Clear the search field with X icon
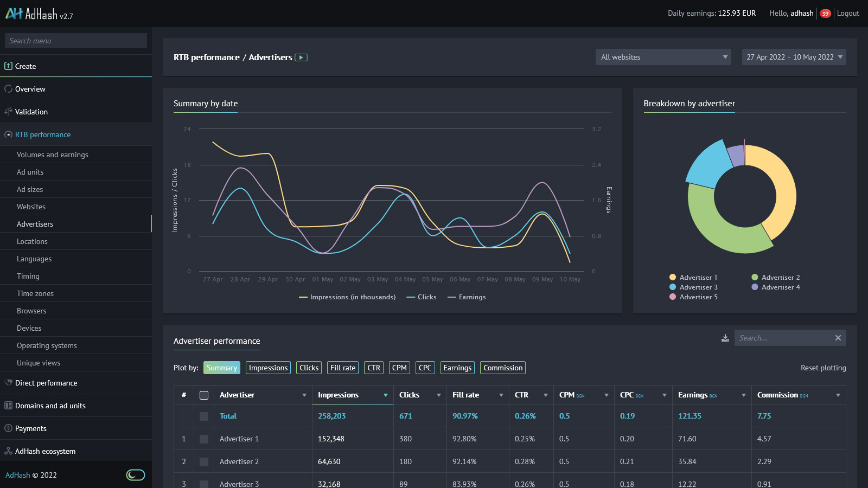The image size is (868, 488). click(x=838, y=338)
